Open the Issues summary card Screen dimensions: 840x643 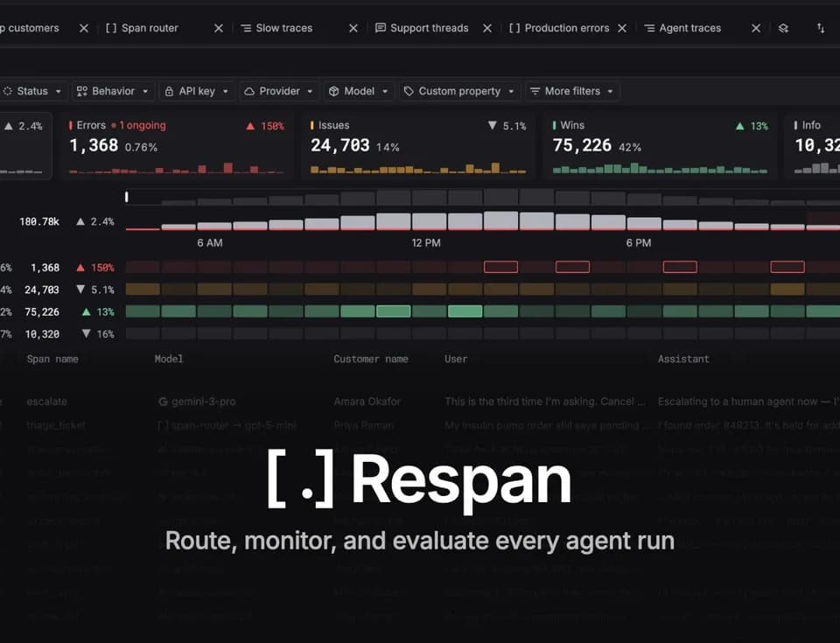click(x=418, y=146)
